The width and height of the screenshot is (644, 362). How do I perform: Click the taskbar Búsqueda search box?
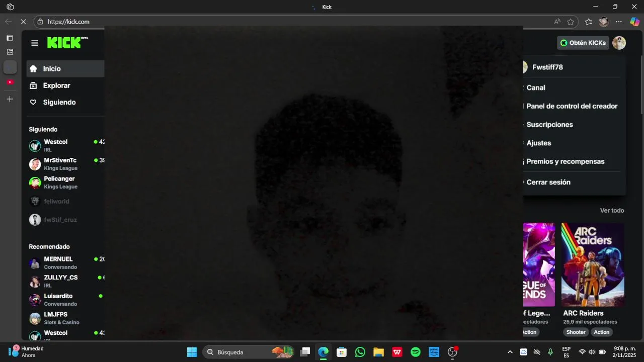(250, 352)
